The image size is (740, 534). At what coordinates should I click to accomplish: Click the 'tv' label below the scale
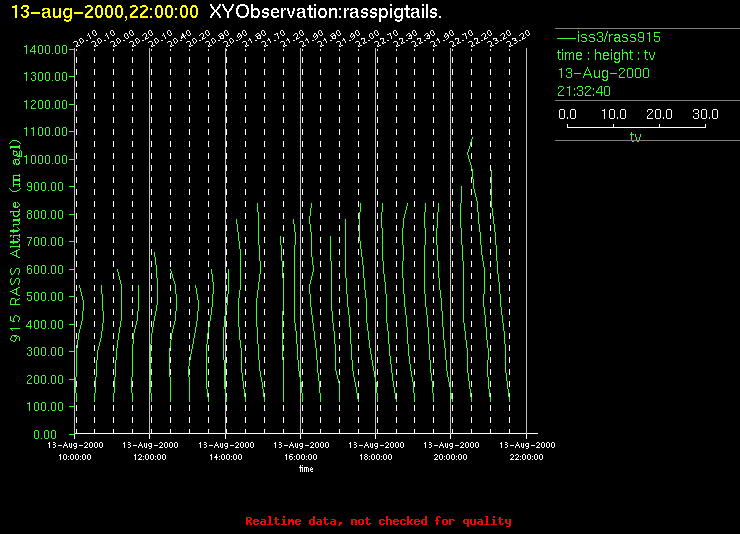pos(635,138)
